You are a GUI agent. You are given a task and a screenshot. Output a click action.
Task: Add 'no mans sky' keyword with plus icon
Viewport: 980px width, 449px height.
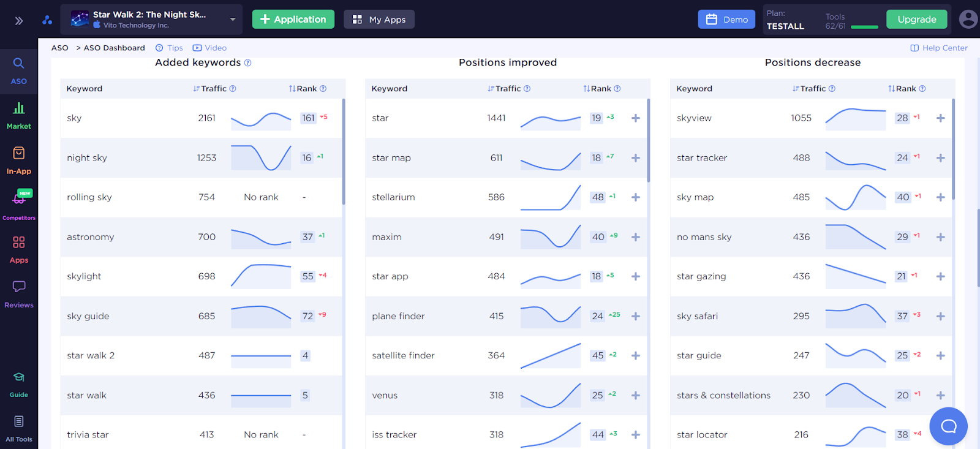[x=941, y=237]
